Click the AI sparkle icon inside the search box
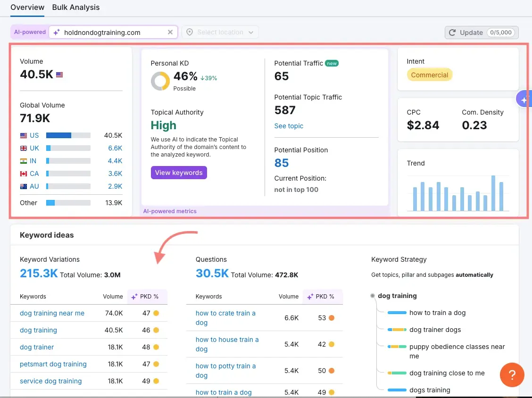The image size is (532, 398). click(x=57, y=33)
